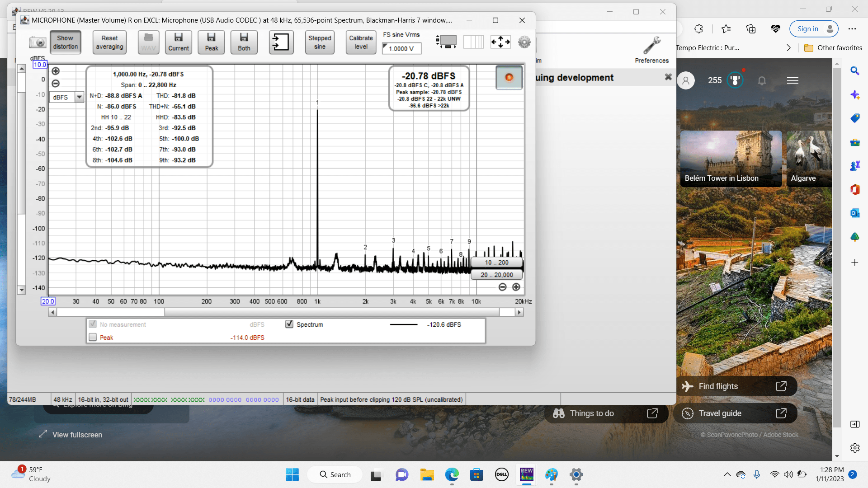Open the Belém Tower in Lisbon card

point(731,159)
